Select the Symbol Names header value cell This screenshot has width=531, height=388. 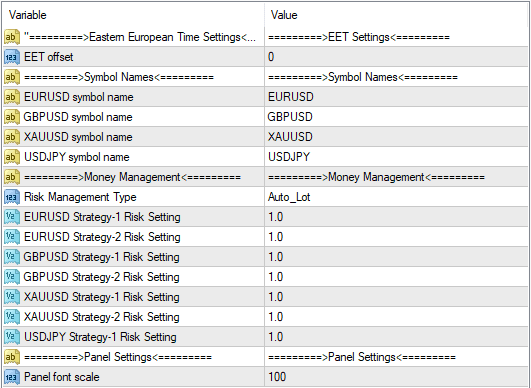pos(396,77)
